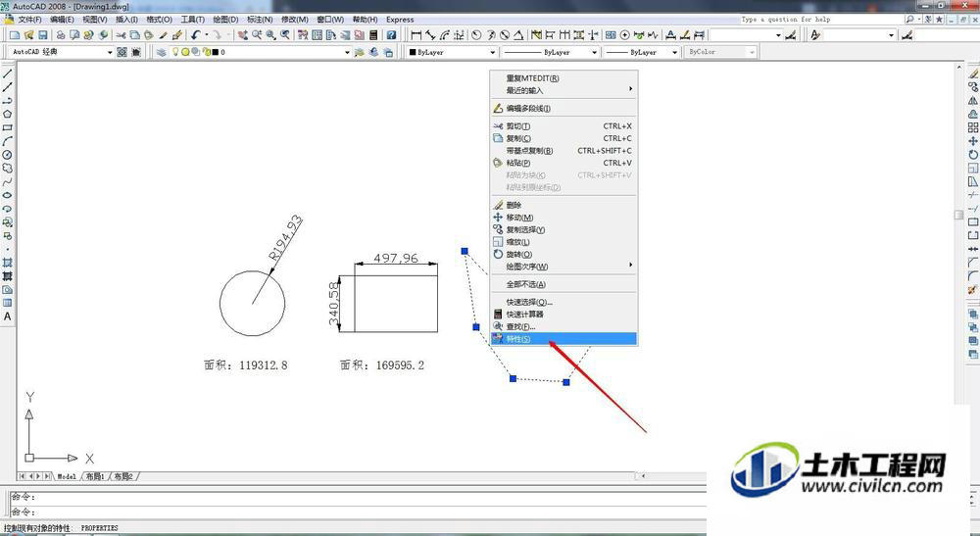The image size is (980, 536).
Task: Toggle the layer freeze sun icon
Action: click(x=185, y=52)
